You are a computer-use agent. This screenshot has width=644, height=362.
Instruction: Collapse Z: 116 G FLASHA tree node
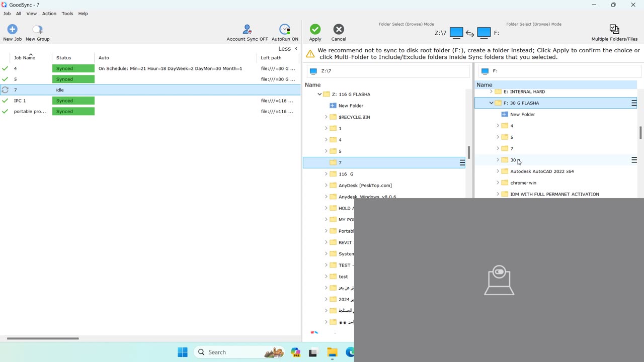click(319, 94)
